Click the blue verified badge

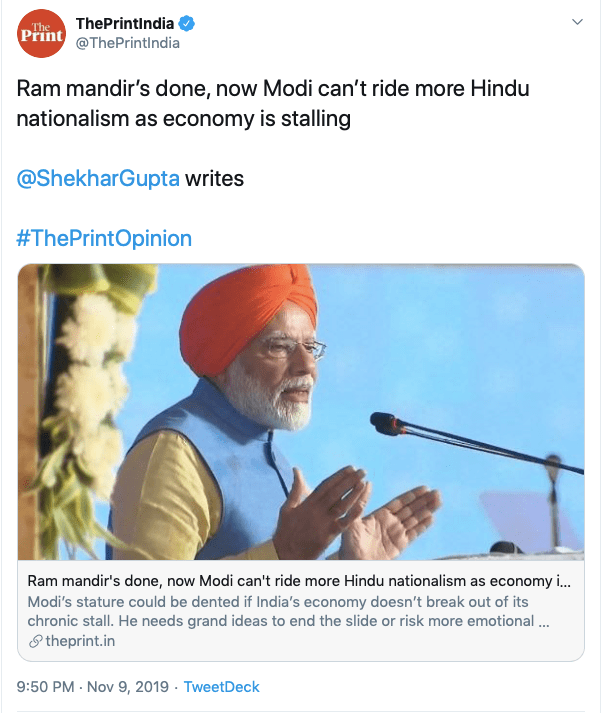point(187,24)
